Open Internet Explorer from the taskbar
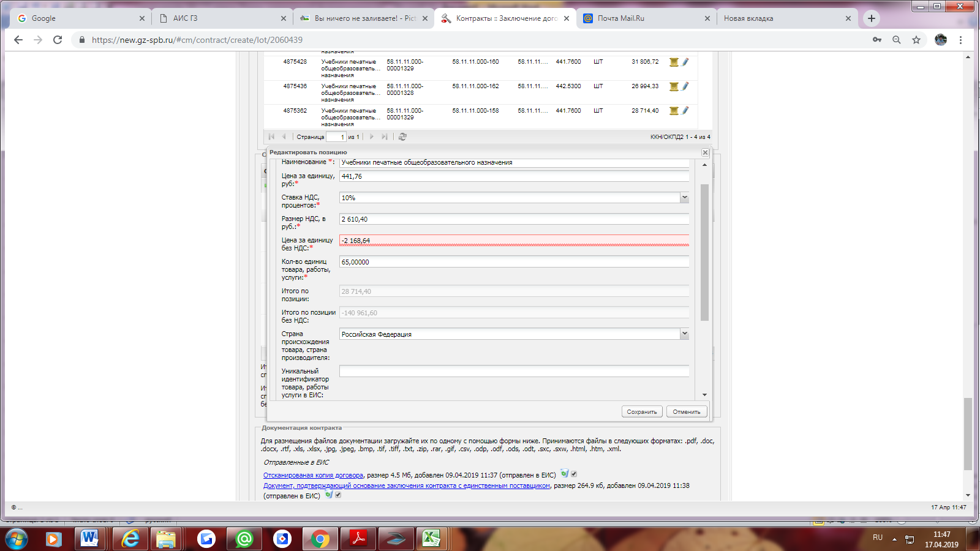The image size is (980, 551). pos(130,539)
